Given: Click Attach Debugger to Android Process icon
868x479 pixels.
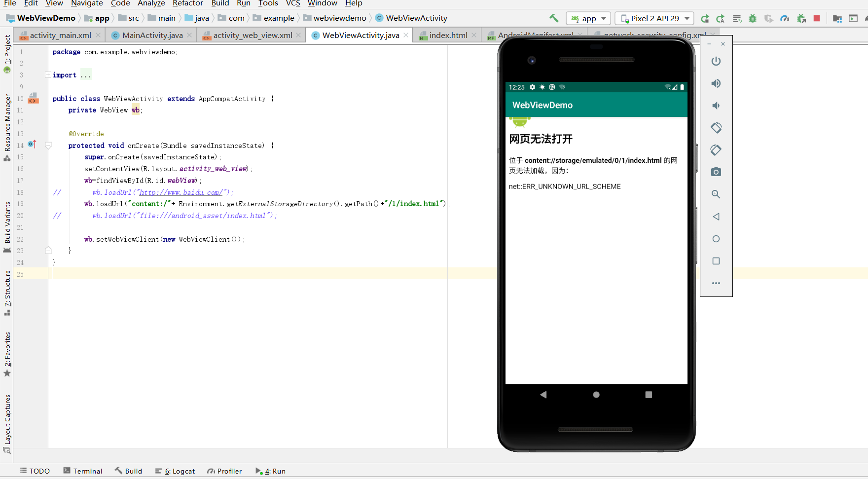Looking at the screenshot, I should tap(801, 18).
